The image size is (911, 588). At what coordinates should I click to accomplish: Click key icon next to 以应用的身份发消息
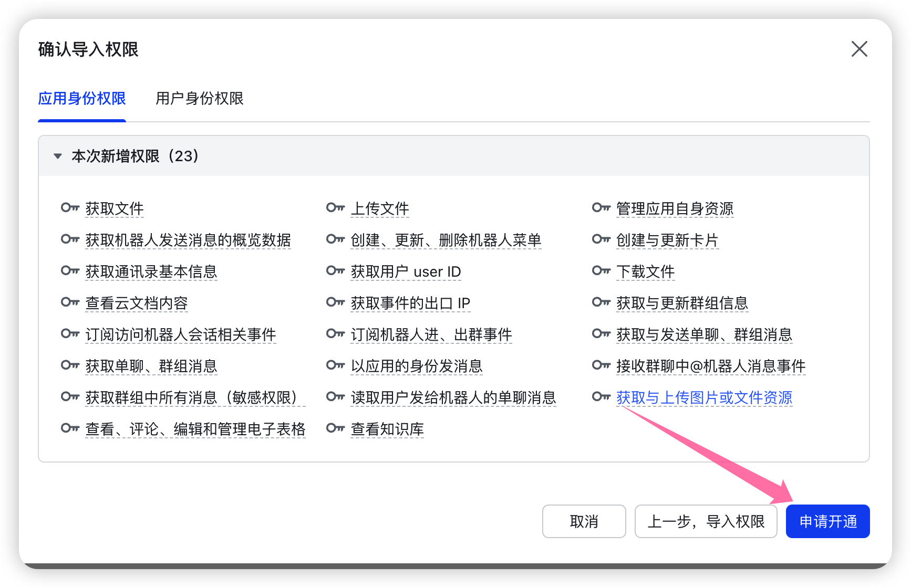point(335,365)
